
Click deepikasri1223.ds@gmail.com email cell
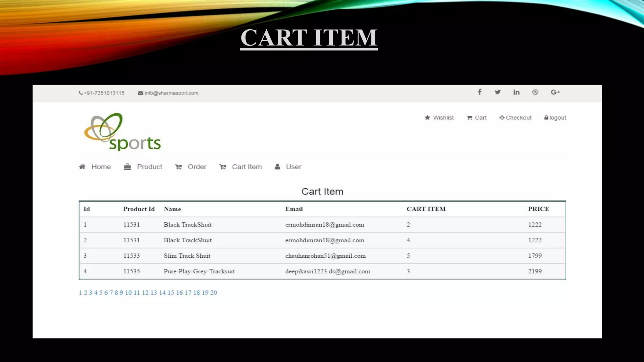(x=328, y=271)
